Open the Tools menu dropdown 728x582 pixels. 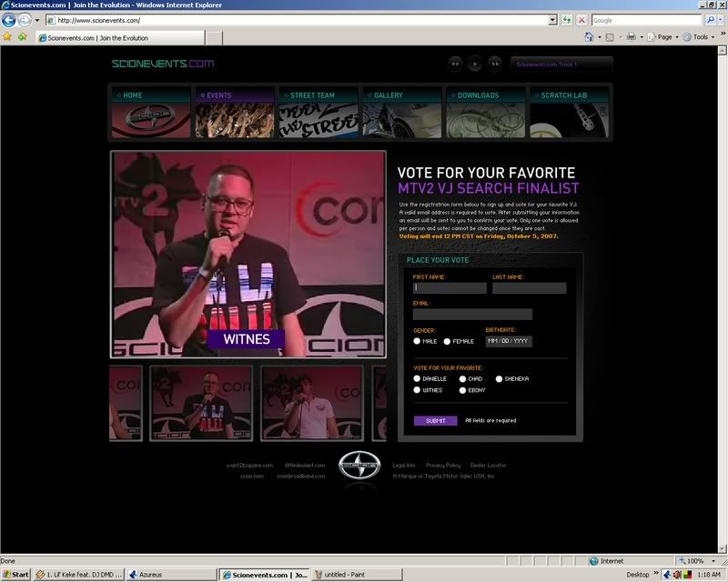(x=701, y=37)
